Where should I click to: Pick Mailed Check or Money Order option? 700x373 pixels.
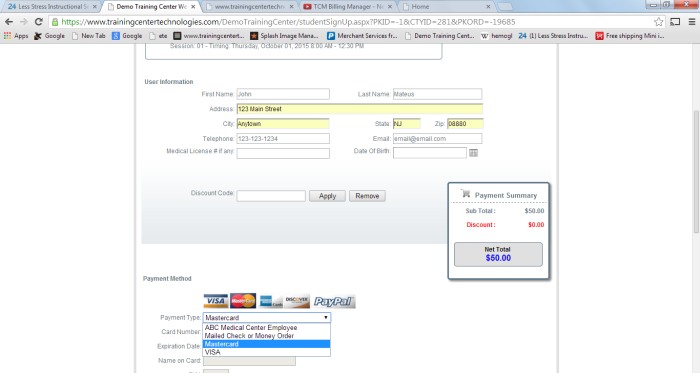(x=267, y=336)
